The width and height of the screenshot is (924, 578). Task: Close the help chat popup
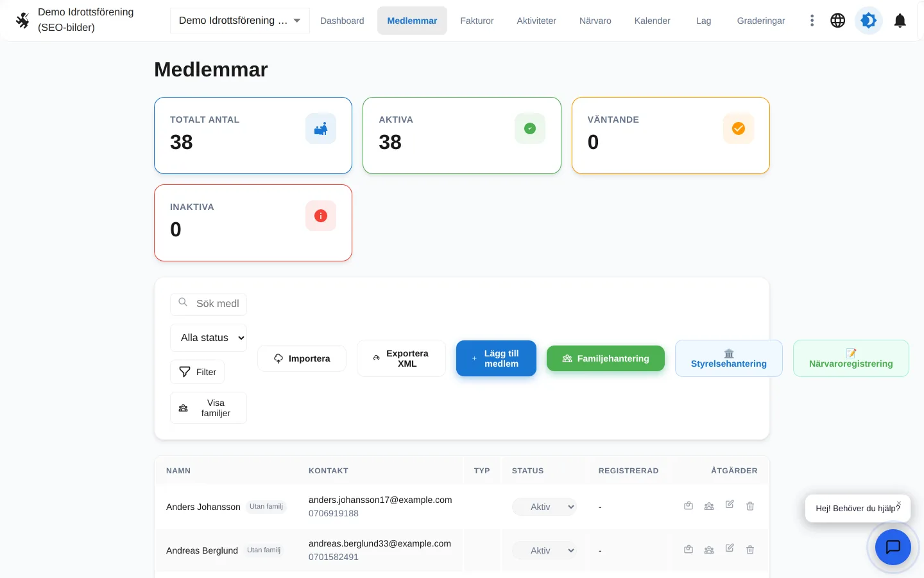(899, 503)
